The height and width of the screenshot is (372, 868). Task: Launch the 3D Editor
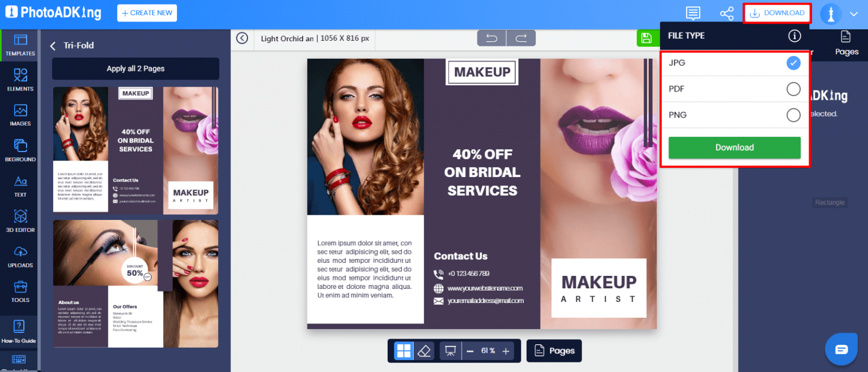(x=19, y=222)
